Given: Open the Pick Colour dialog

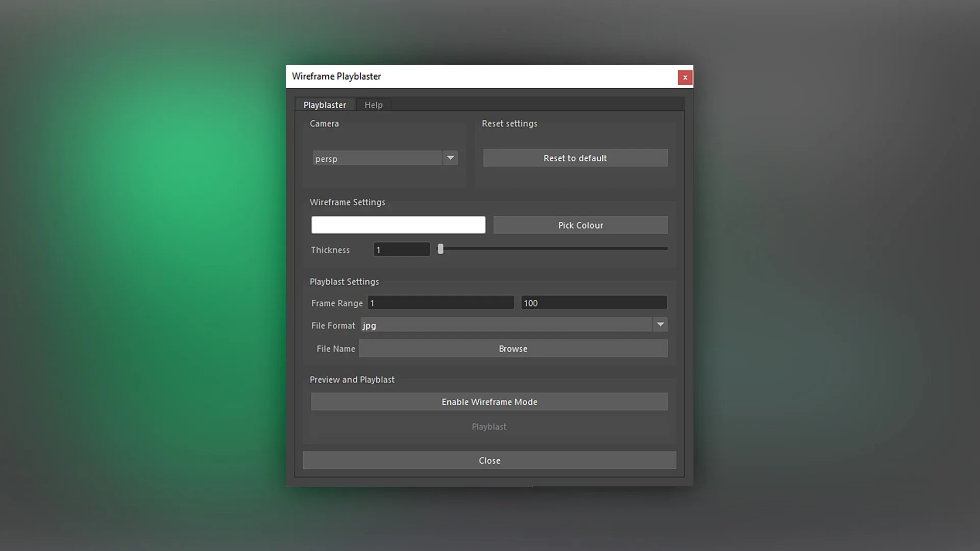Looking at the screenshot, I should 580,225.
